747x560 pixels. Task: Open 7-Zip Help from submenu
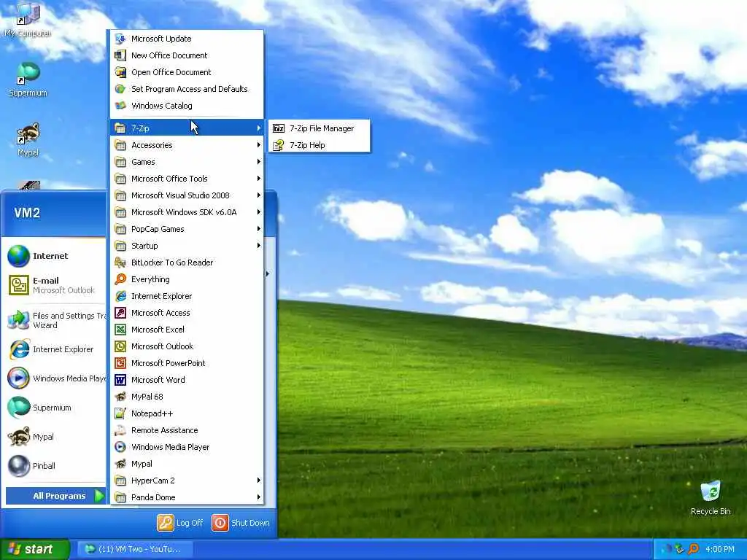[x=320, y=145]
